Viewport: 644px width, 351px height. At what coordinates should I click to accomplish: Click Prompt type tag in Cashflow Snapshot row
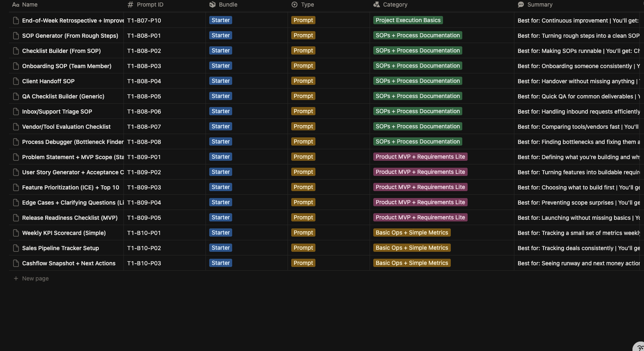coord(303,263)
